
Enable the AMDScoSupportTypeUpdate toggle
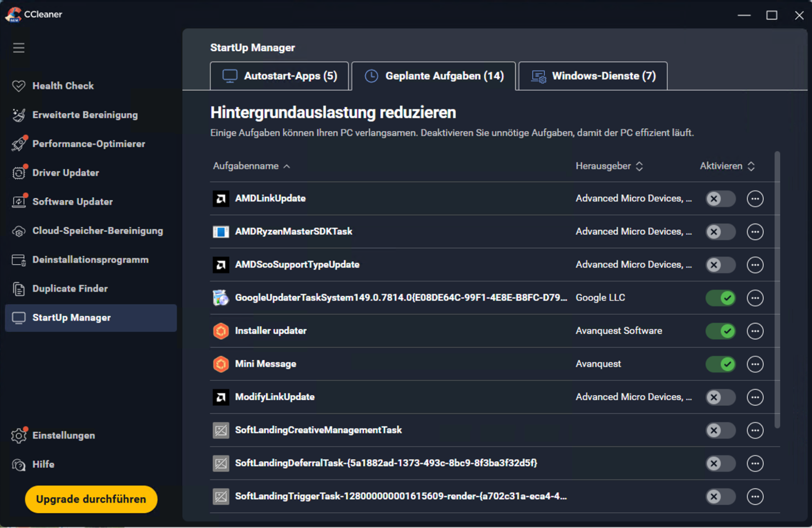[x=721, y=265]
